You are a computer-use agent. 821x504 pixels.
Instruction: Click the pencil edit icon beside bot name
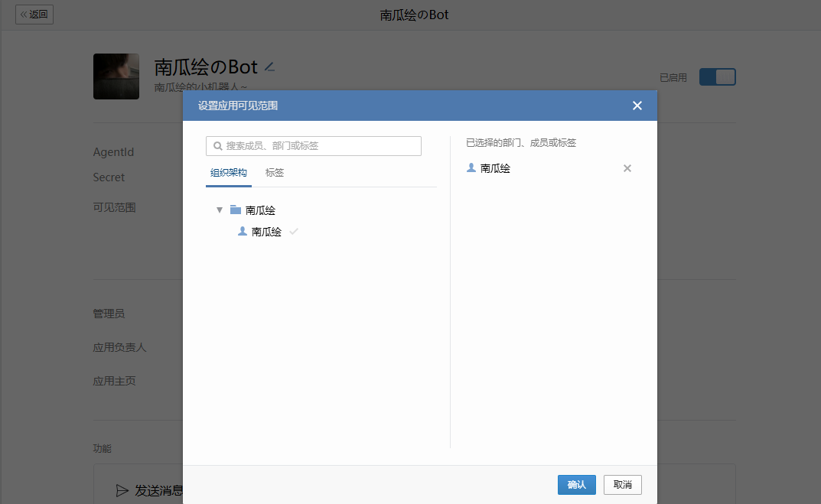click(x=269, y=67)
